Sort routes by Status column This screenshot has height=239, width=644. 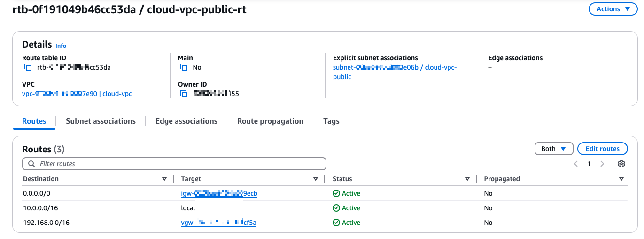coord(467,179)
